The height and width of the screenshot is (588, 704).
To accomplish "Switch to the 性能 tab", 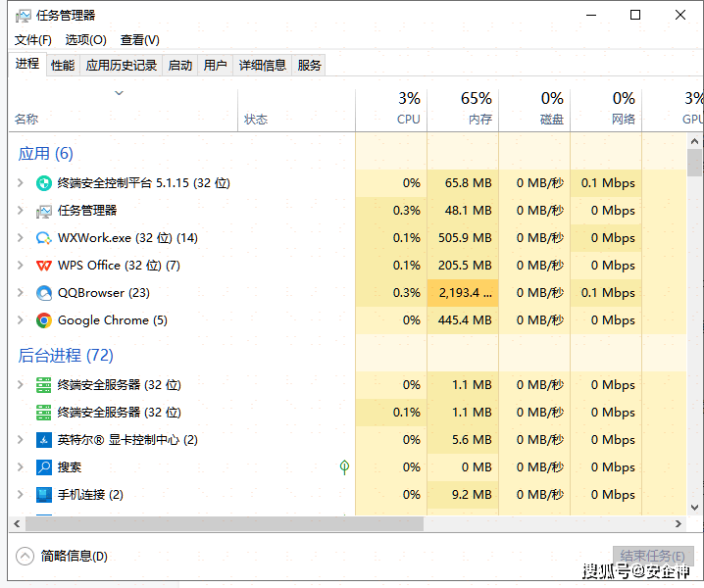I will coord(63,66).
